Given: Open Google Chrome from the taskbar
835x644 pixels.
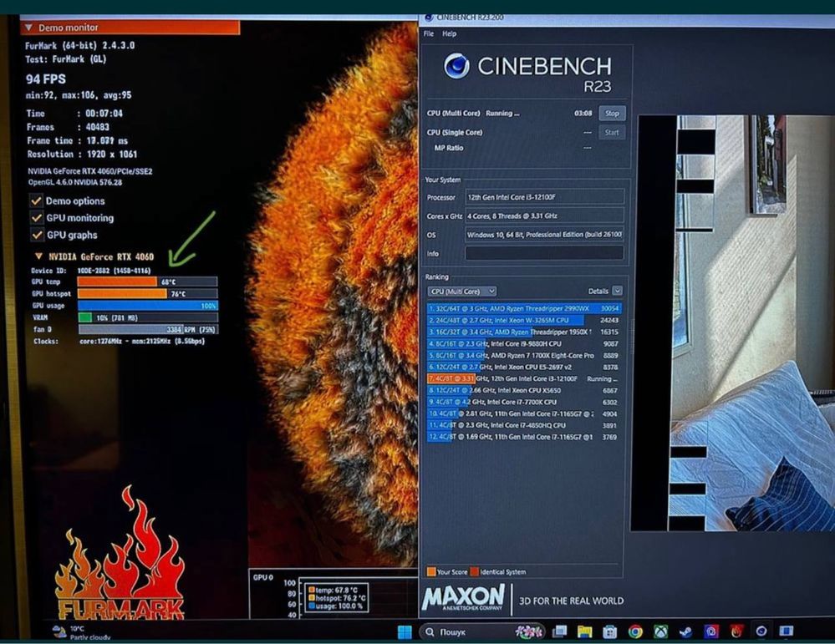Looking at the screenshot, I should tap(635, 631).
